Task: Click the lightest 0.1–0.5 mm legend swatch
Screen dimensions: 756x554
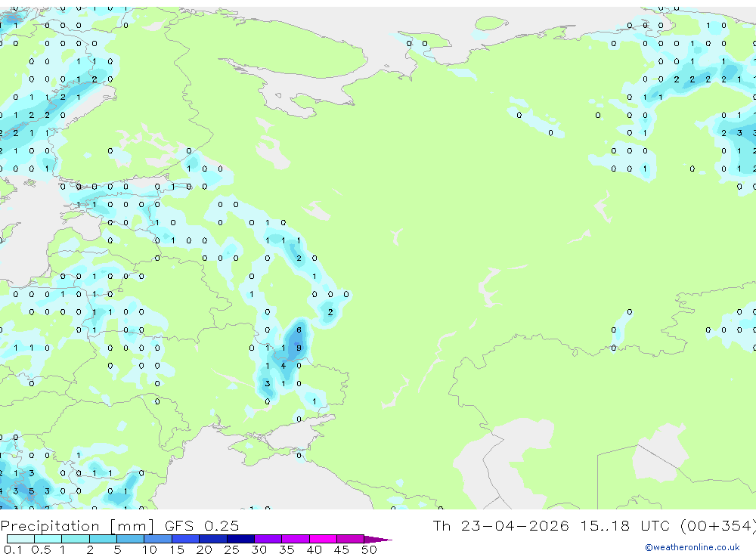Action: coord(20,539)
